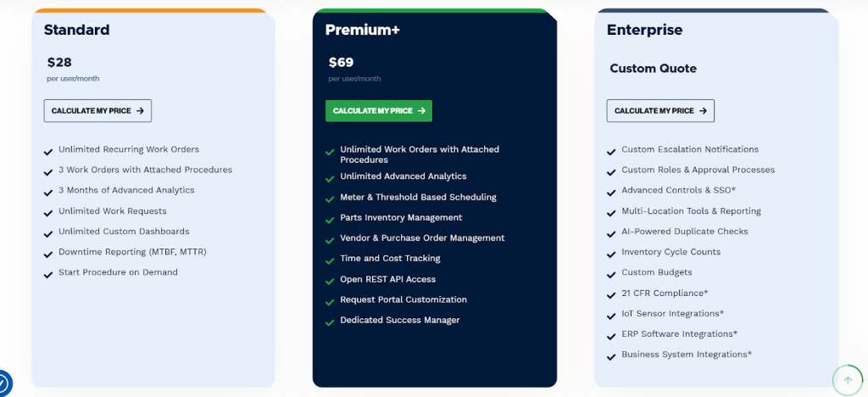The image size is (868, 397).
Task: Click the scroll-to-top arrow icon
Action: pos(847,380)
